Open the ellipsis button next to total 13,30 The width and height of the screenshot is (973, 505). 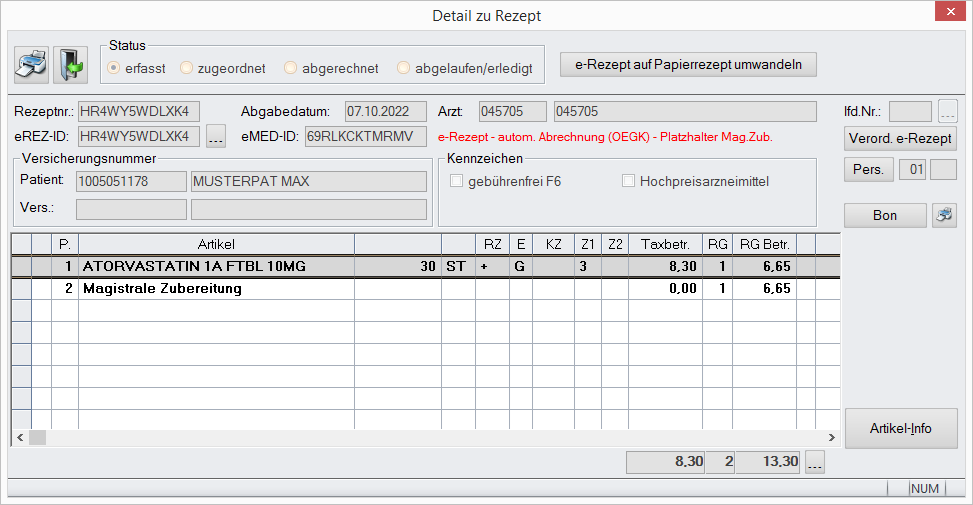pyautogui.click(x=815, y=462)
